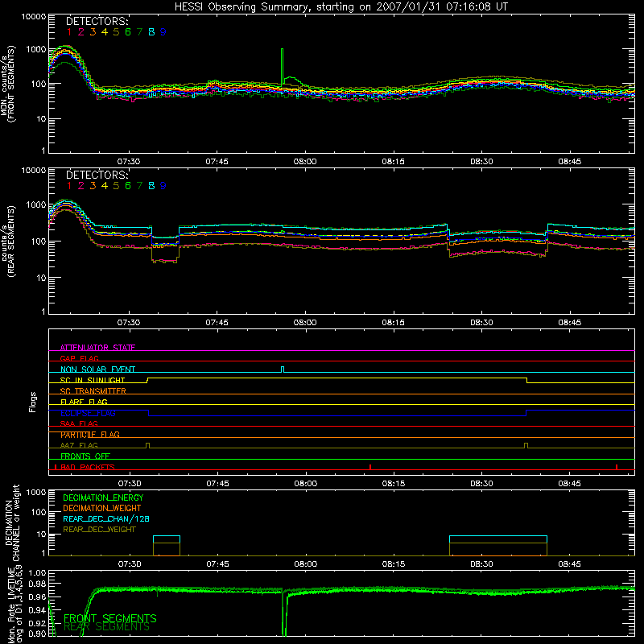Click the SC IN SUNLIGHT flag label
The width and height of the screenshot is (644, 644).
(93, 380)
